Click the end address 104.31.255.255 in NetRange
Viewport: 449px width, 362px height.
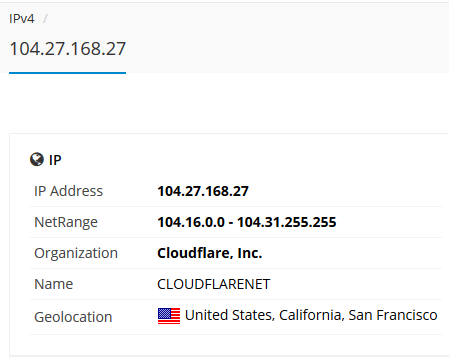287,222
